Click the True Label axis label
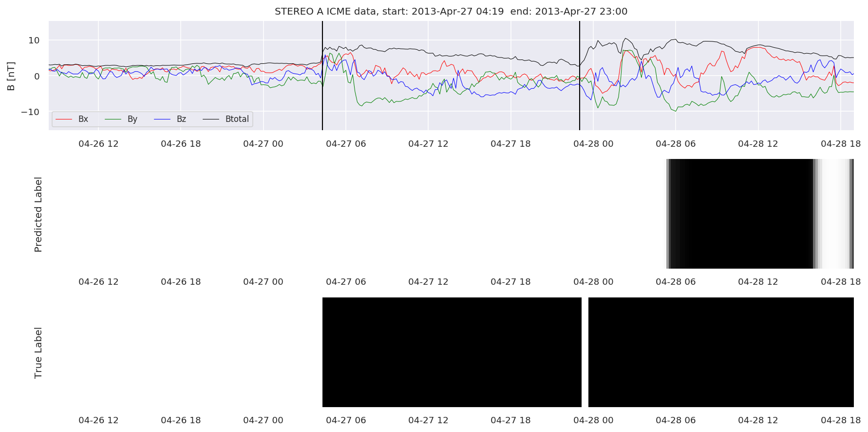 point(38,353)
